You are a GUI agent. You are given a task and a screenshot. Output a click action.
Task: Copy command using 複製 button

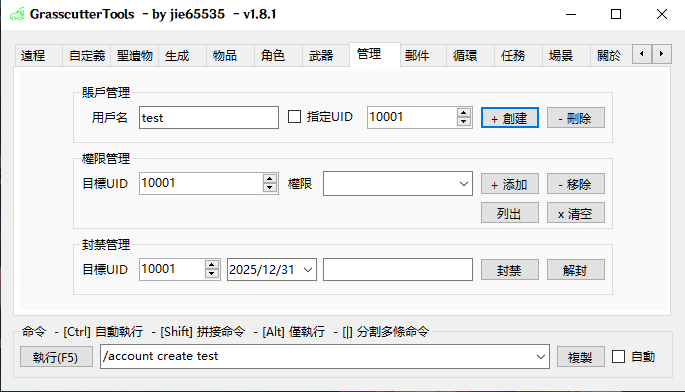581,357
